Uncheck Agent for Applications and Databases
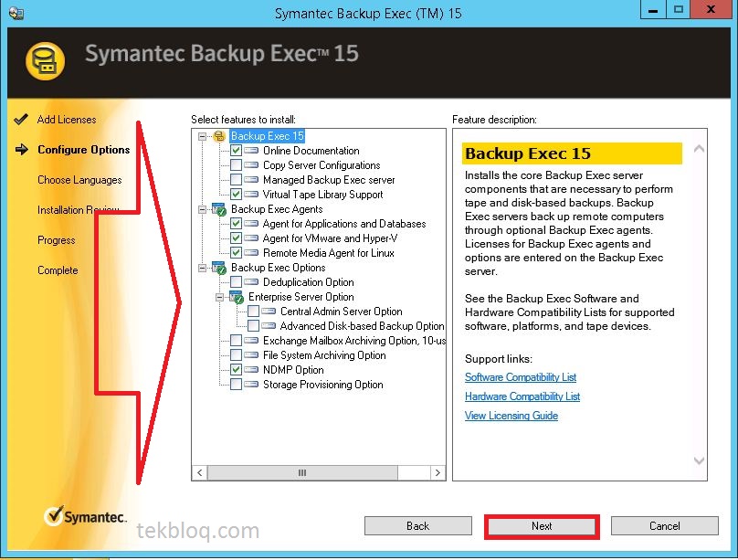The height and width of the screenshot is (560, 738). [237, 224]
